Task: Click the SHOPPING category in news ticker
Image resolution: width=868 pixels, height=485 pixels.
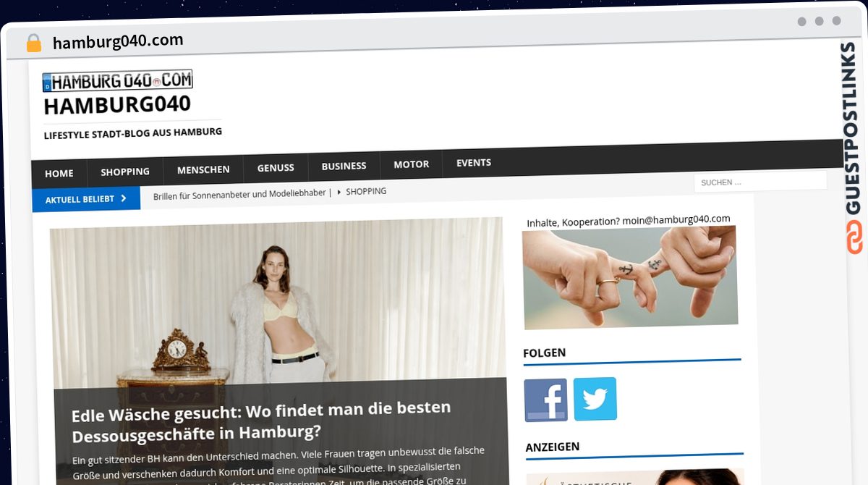Action: coord(366,192)
